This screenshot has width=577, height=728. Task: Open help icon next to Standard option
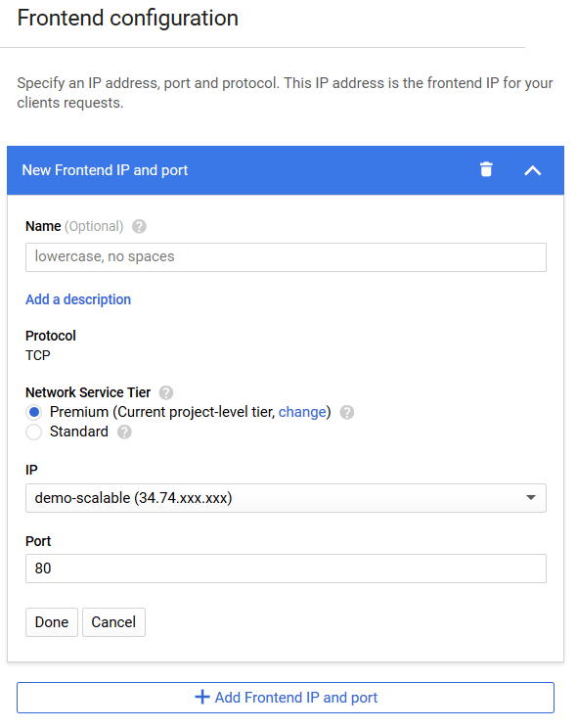point(124,432)
